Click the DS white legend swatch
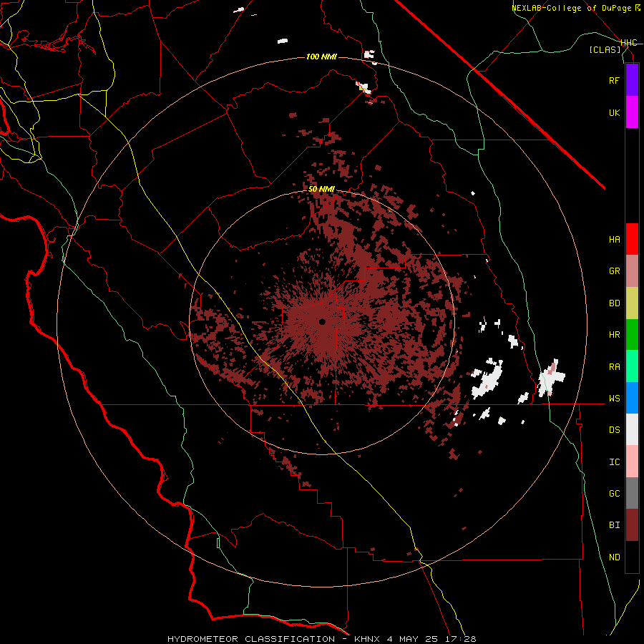The width and height of the screenshot is (644, 644). click(x=632, y=429)
